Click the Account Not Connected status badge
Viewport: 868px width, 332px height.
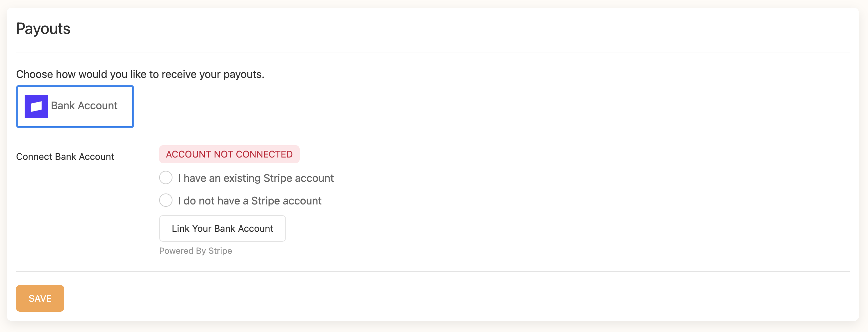tap(229, 155)
